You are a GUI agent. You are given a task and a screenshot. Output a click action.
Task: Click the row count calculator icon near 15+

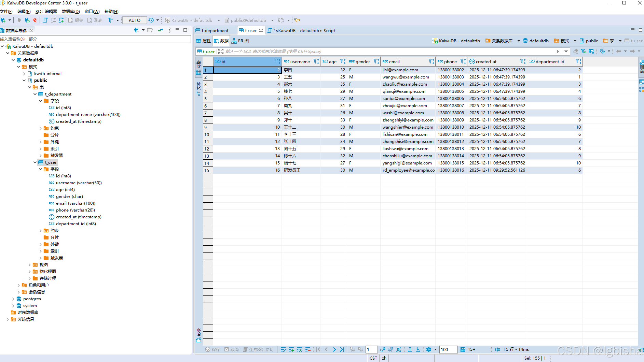463,349
